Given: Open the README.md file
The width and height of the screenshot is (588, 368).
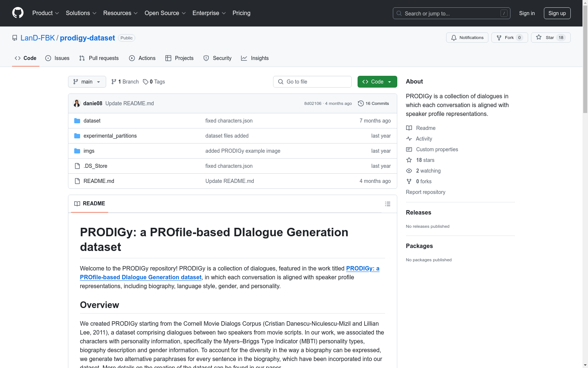Looking at the screenshot, I should click(99, 181).
